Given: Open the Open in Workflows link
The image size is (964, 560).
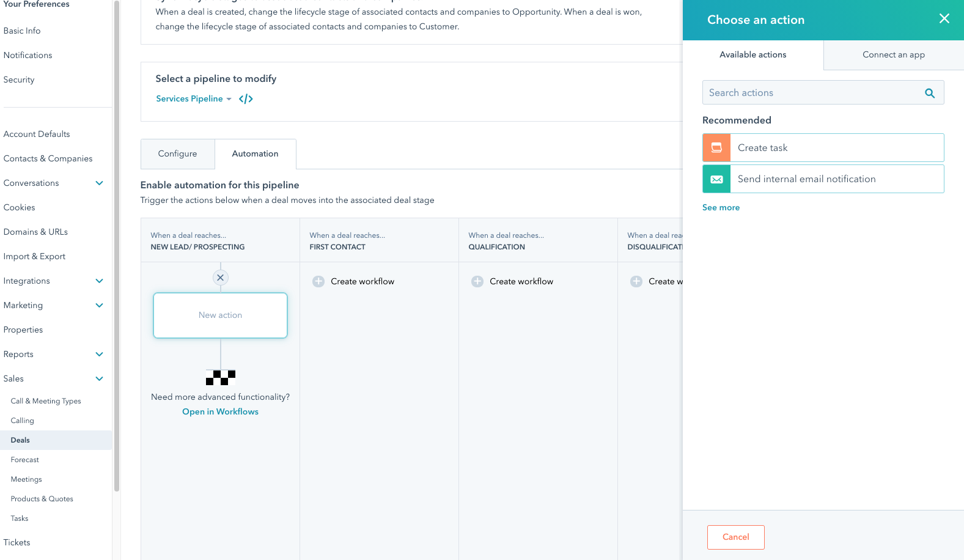Looking at the screenshot, I should click(x=221, y=412).
